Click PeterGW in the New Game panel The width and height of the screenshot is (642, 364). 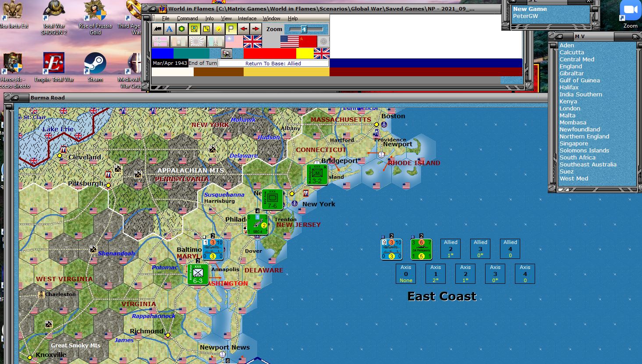coord(525,16)
